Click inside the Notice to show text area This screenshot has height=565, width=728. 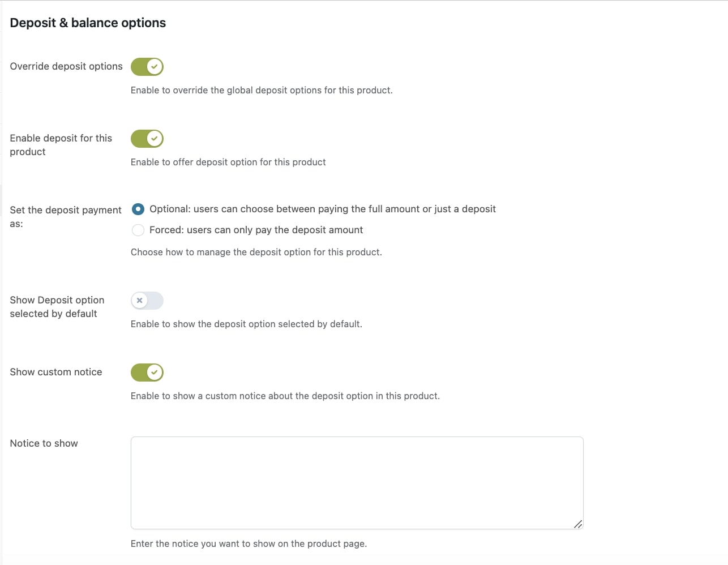[x=357, y=483]
